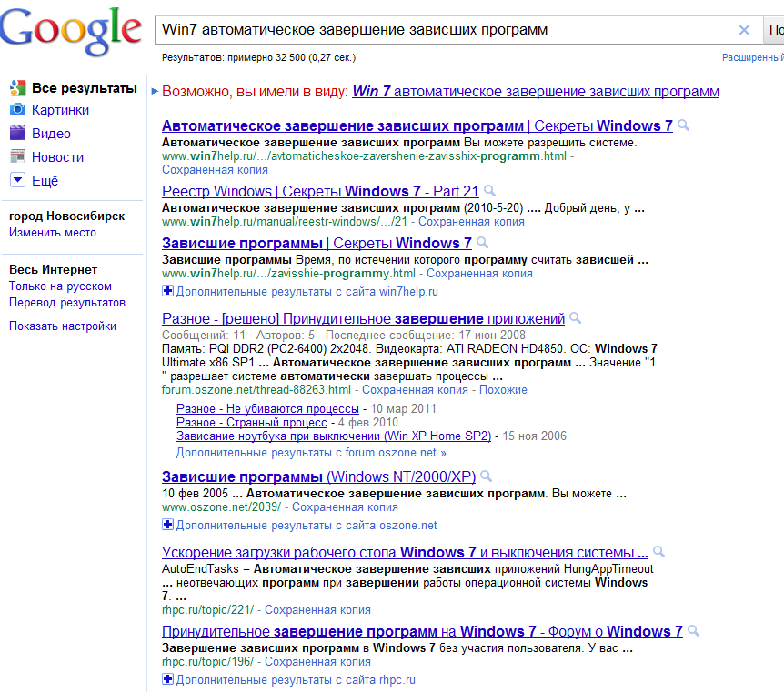Click preview magnifier beside 'Зависшие программы (Windows NT/2000/XP)'
Image resolution: width=784 pixels, height=692 pixels.
click(x=486, y=476)
